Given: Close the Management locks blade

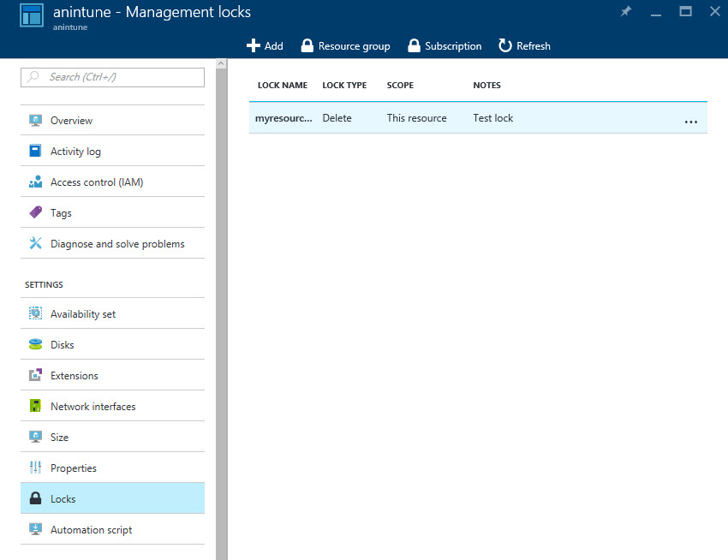Looking at the screenshot, I should pos(715,11).
